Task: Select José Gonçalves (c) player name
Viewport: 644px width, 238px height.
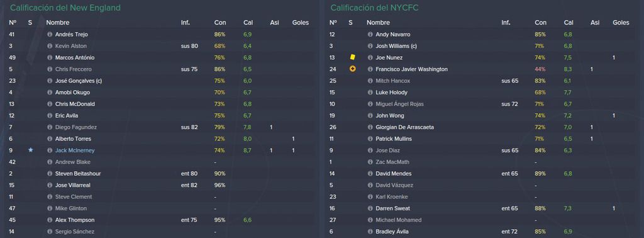Action: click(x=79, y=81)
